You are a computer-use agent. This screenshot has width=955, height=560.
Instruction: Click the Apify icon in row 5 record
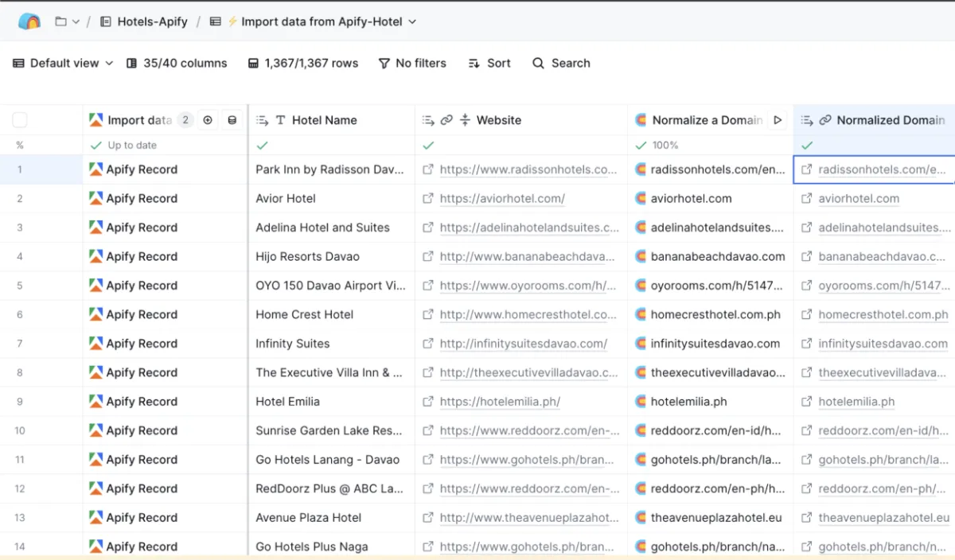(x=96, y=285)
